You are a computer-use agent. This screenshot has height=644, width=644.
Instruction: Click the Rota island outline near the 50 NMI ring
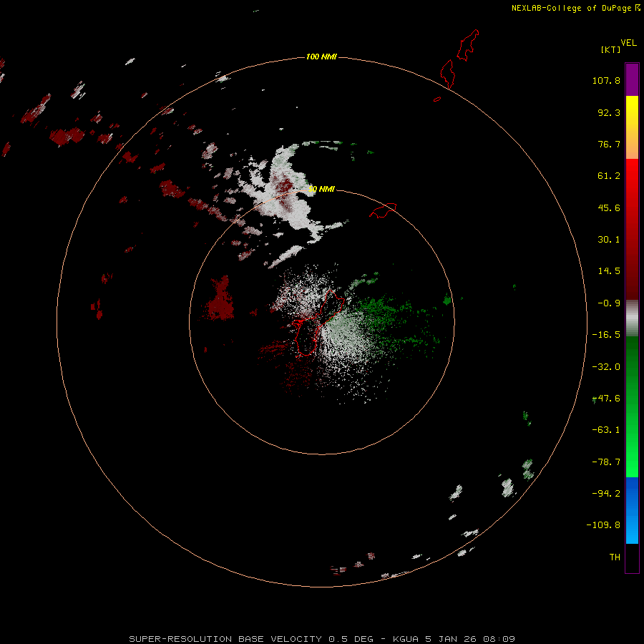pos(383,210)
